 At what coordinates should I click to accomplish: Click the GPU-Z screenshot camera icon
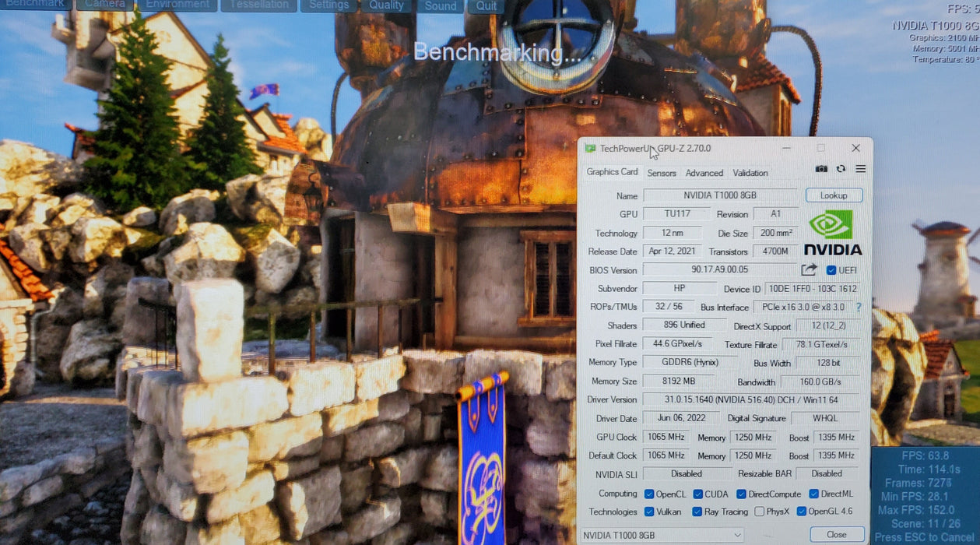click(821, 169)
